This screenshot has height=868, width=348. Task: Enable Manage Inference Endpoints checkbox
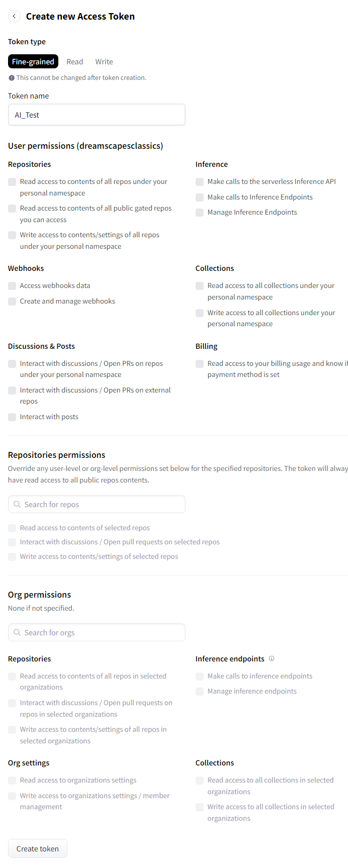pyautogui.click(x=200, y=213)
